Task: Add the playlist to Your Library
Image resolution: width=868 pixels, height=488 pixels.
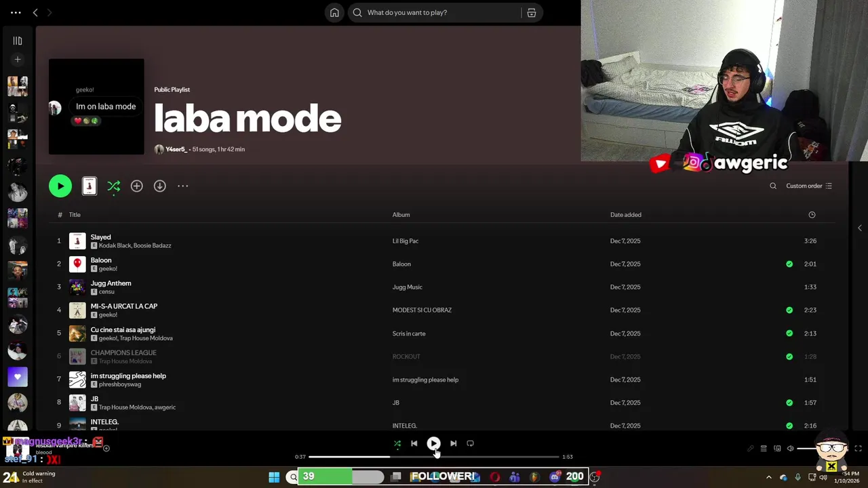Action: (x=137, y=186)
